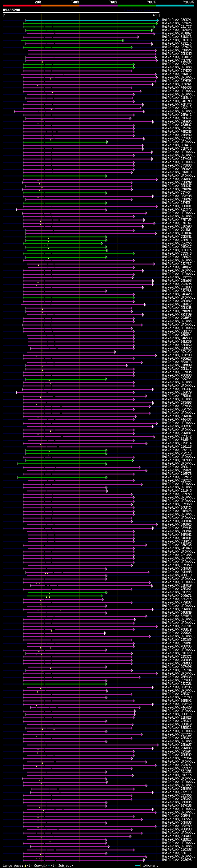The height and width of the screenshot is (868, 197).
Task: Click the UniRef100_C3YE56 label
Action: [177, 81]
